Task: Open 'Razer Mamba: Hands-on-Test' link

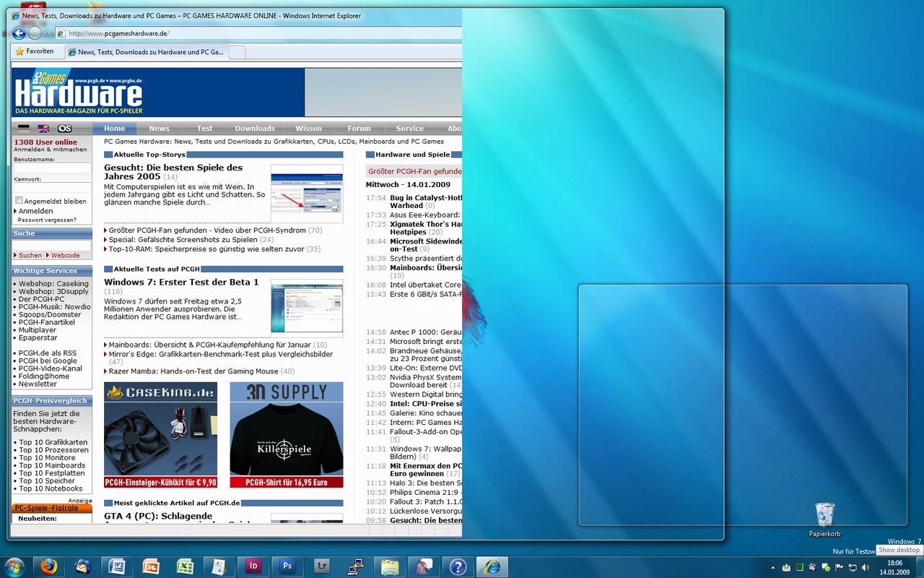Action: tap(193, 371)
